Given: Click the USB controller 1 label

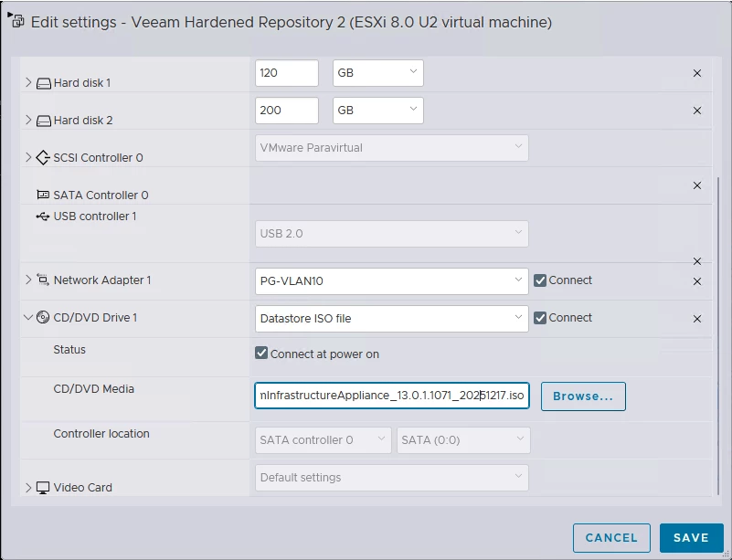Looking at the screenshot, I should point(95,217).
